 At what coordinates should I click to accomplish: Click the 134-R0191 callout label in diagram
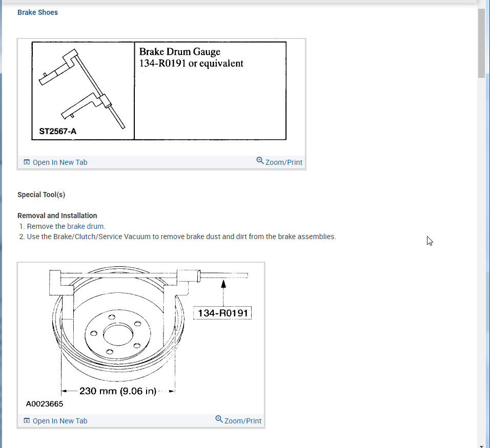point(222,313)
